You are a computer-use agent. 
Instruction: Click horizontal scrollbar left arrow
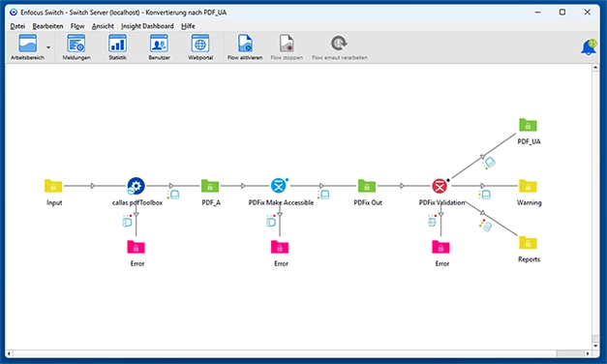coord(9,353)
